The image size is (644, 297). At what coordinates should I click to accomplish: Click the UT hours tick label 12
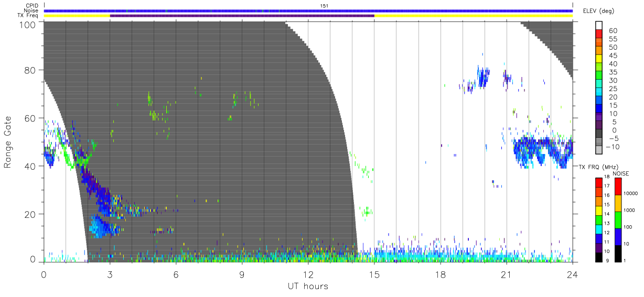(308, 274)
